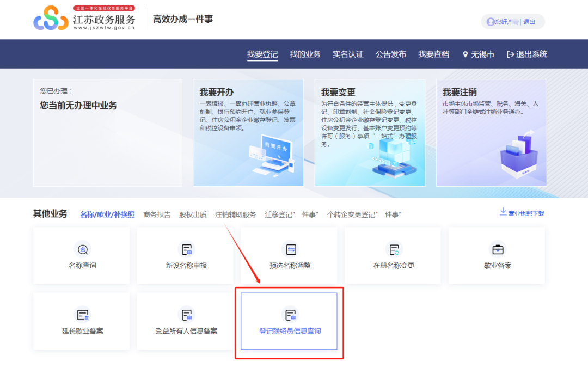Click the 预选名称调整 swap icon
Image resolution: width=588 pixels, height=374 pixels.
point(291,249)
